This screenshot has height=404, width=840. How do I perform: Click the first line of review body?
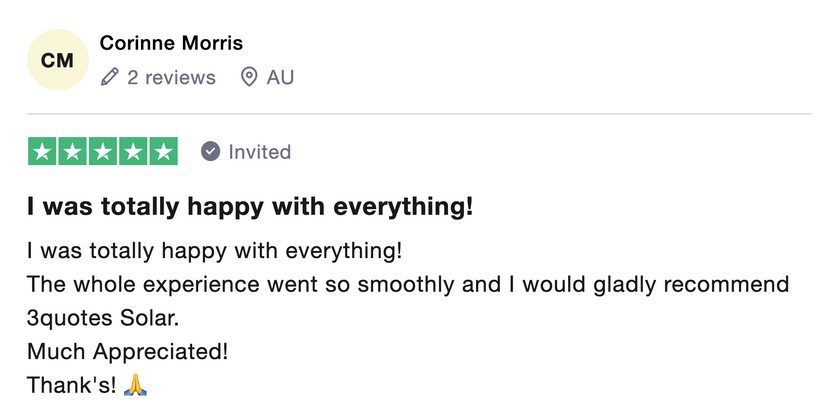[x=214, y=251]
